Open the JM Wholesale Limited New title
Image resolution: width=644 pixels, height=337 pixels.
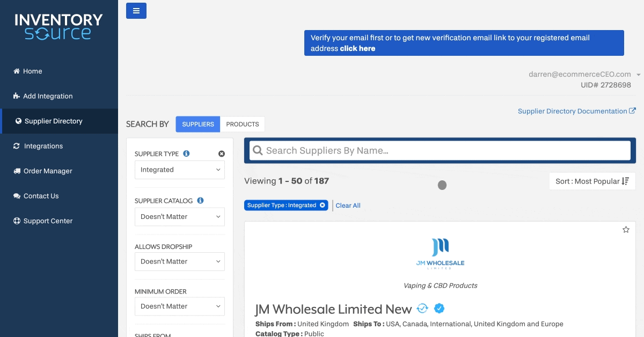(333, 310)
